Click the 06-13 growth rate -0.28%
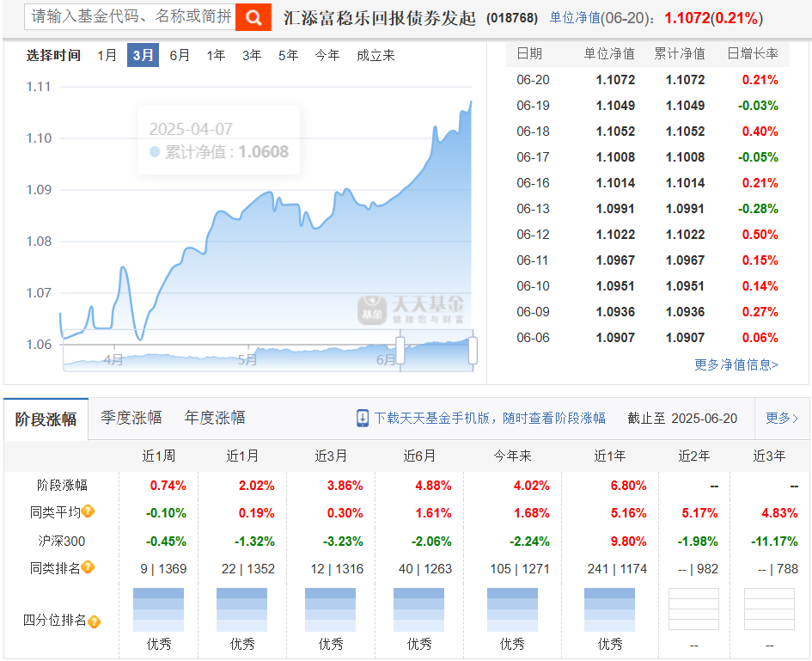Image resolution: width=812 pixels, height=661 pixels. pos(758,209)
